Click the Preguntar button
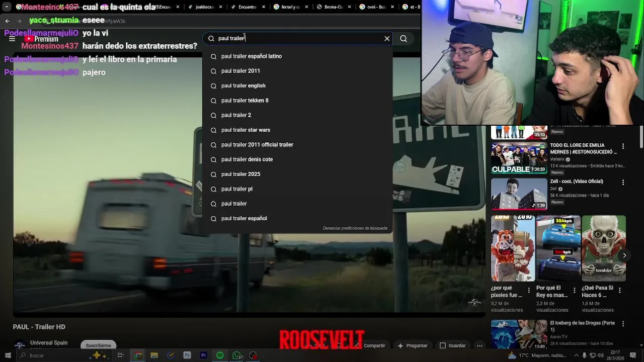 point(413,345)
